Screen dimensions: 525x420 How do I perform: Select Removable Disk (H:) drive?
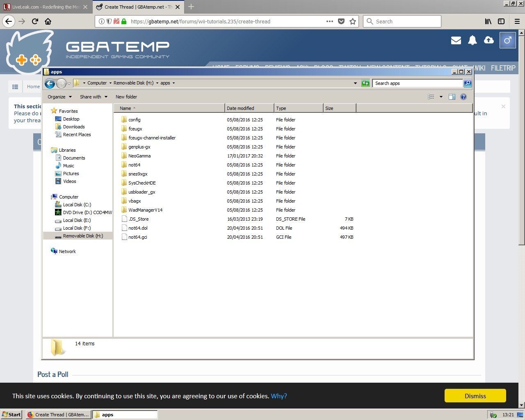pos(78,236)
